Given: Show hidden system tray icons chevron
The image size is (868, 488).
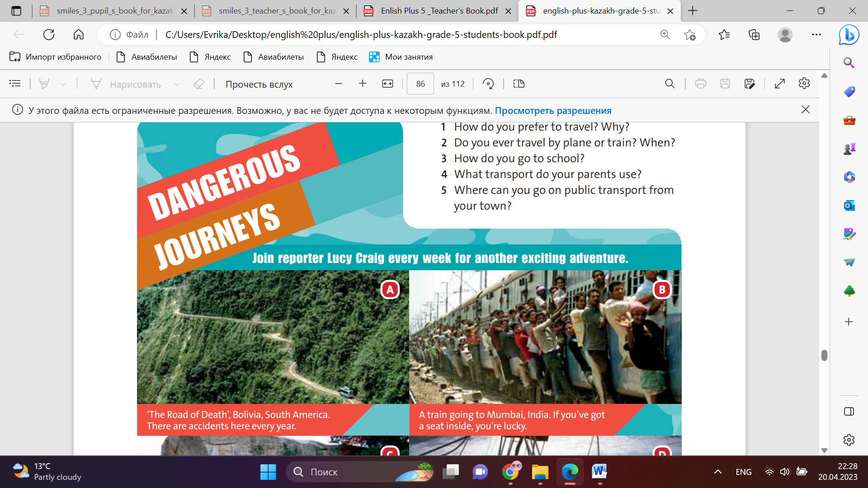Looking at the screenshot, I should click(x=717, y=472).
